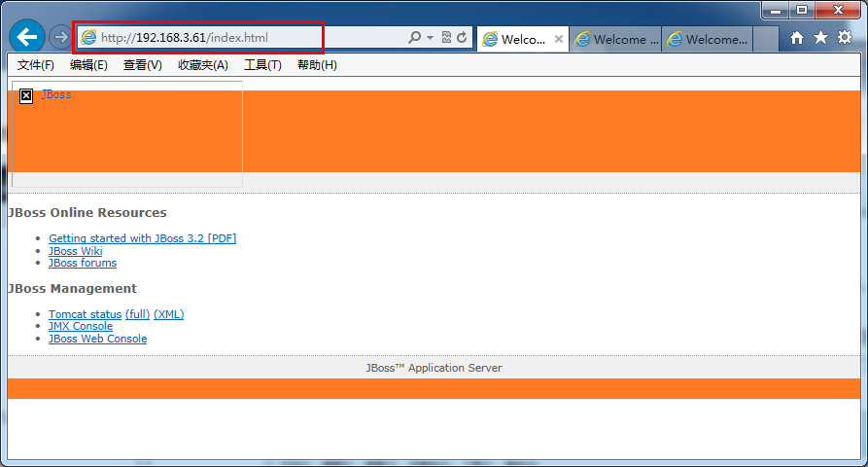Open the 帮助(H) menu

pyautogui.click(x=317, y=65)
